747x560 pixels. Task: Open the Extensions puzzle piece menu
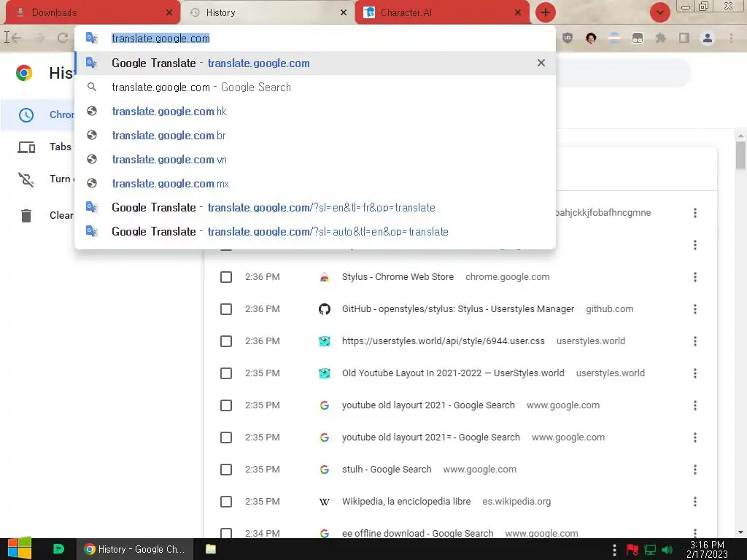661,38
